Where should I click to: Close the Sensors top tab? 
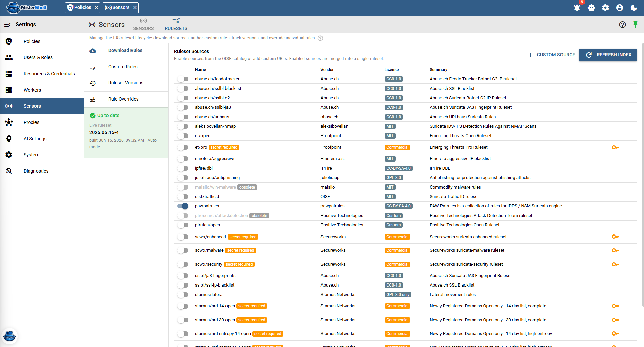pos(135,7)
